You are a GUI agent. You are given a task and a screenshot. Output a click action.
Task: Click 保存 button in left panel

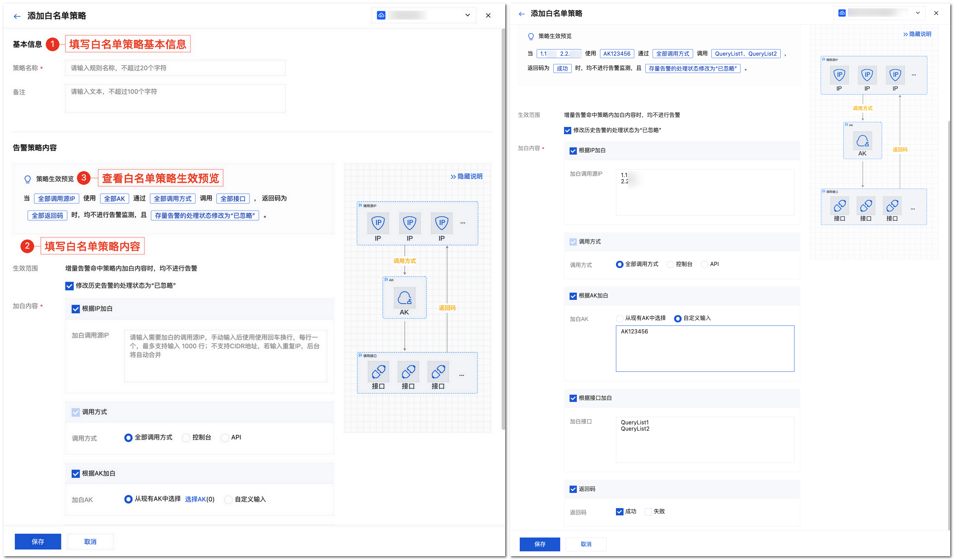(x=38, y=542)
